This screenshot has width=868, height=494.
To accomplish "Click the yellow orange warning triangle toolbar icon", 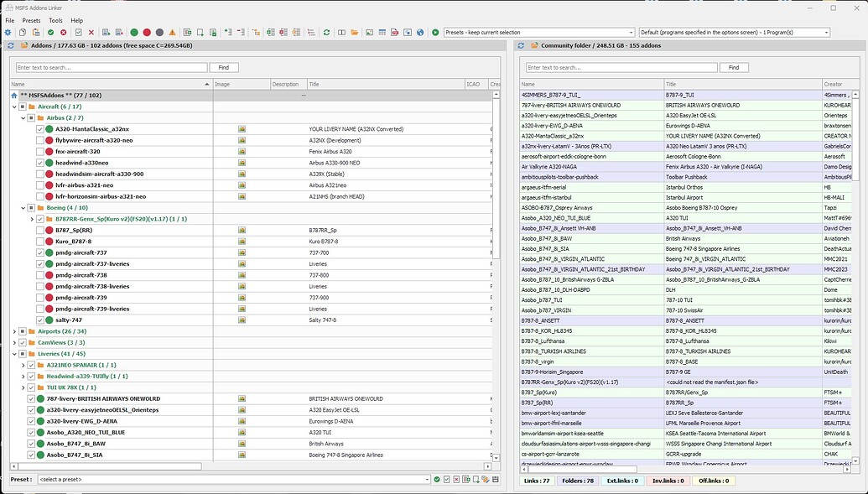I will [x=171, y=31].
